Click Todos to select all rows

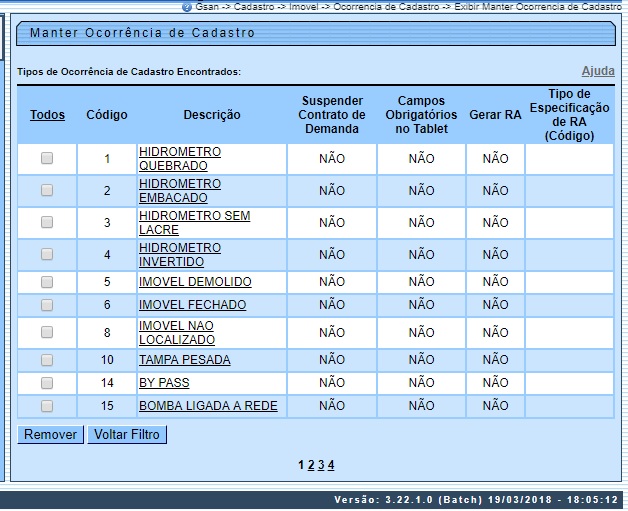47,115
